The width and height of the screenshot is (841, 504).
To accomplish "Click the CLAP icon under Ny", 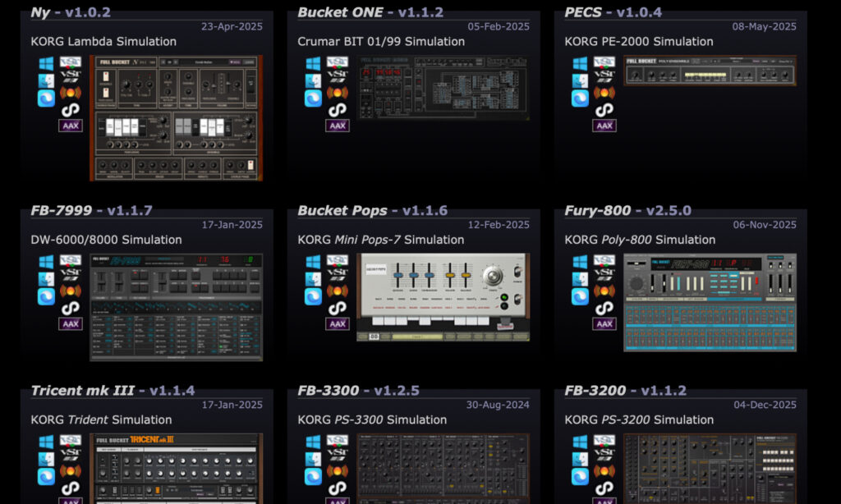I will point(71,109).
